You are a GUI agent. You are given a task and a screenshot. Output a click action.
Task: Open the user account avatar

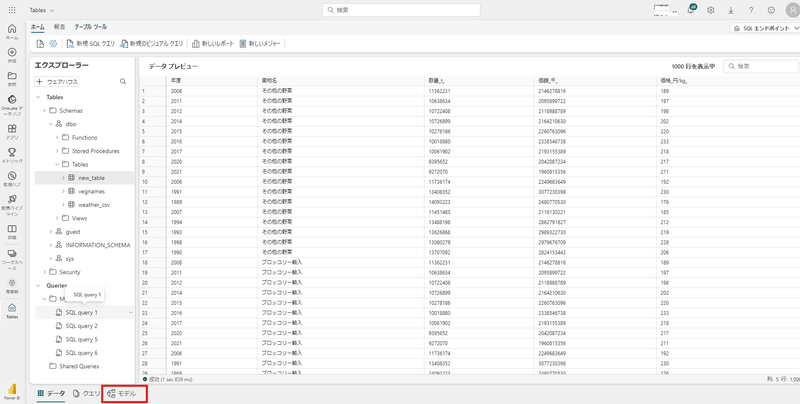point(792,10)
